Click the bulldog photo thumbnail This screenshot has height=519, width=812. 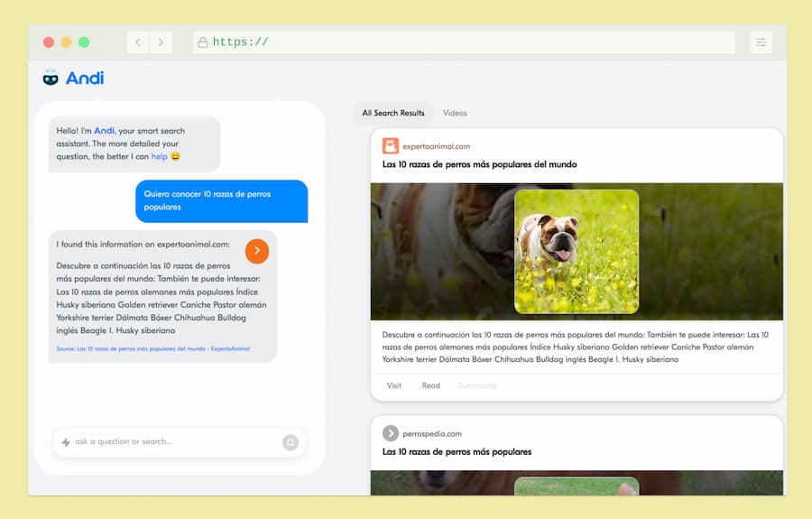(577, 251)
